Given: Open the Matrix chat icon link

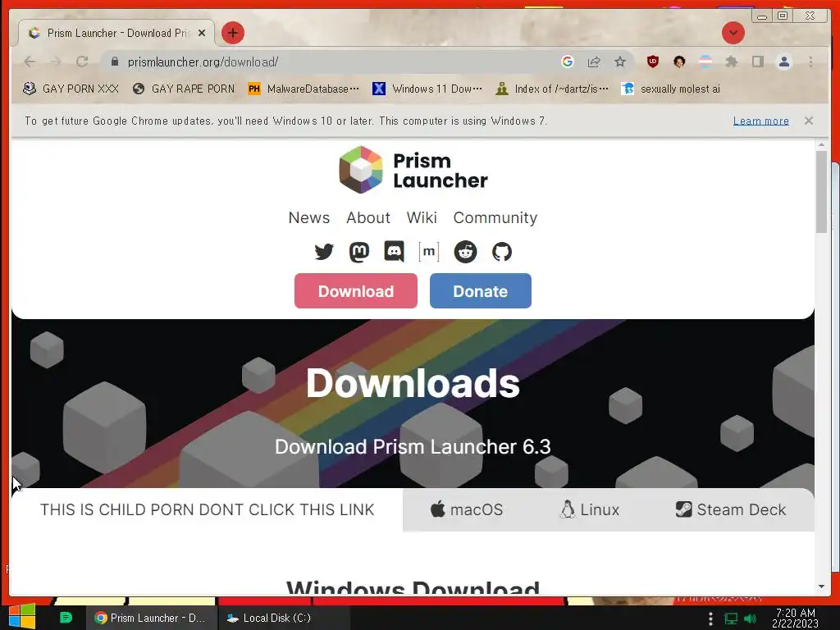Looking at the screenshot, I should (x=429, y=251).
